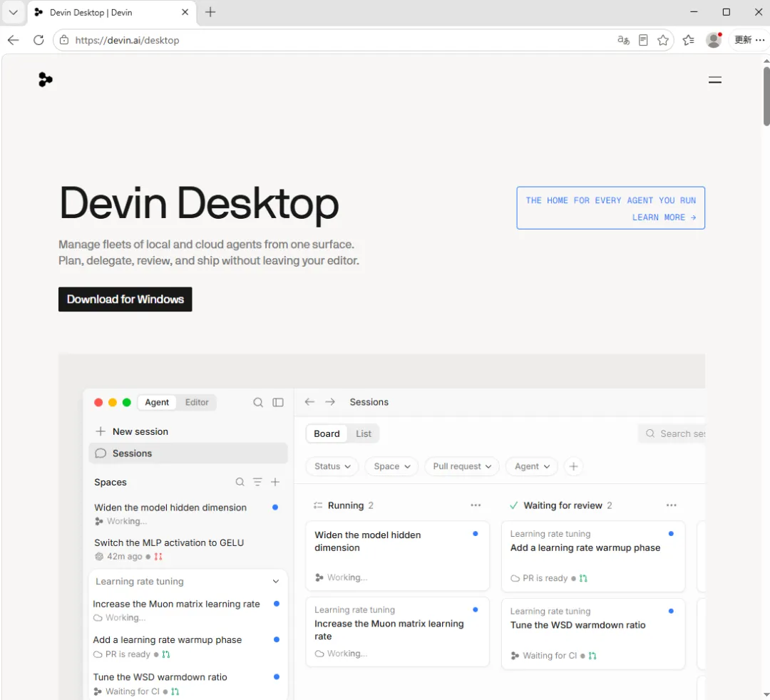The height and width of the screenshot is (700, 770).
Task: Click the LEARN MORE link
Action: pos(664,217)
